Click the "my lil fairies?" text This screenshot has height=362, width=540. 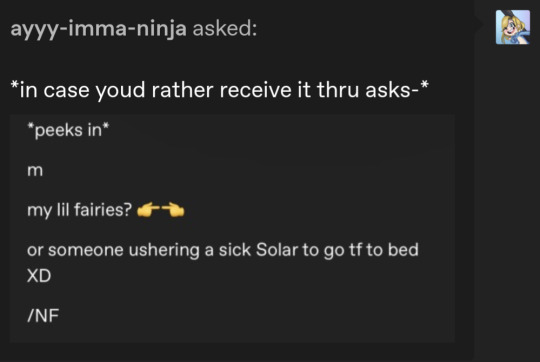point(80,210)
